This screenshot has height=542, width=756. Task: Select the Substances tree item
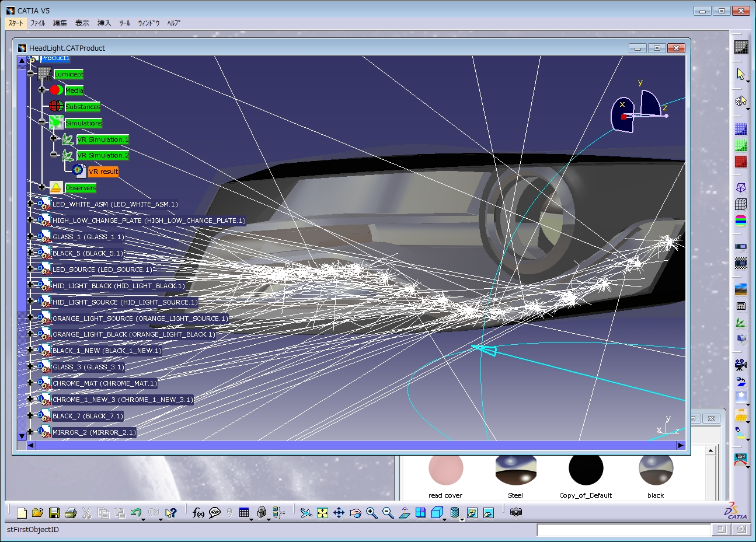click(x=83, y=107)
